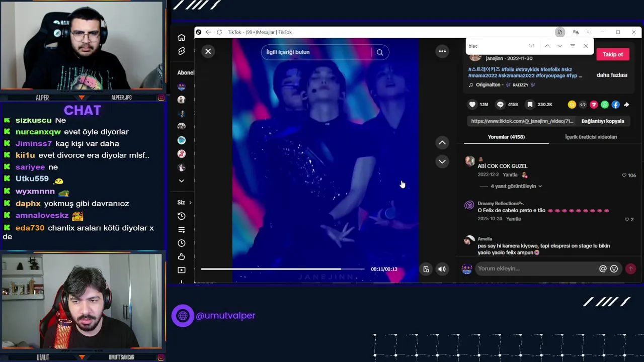
Task: Click the 'Takip et' follow button
Action: (613, 54)
